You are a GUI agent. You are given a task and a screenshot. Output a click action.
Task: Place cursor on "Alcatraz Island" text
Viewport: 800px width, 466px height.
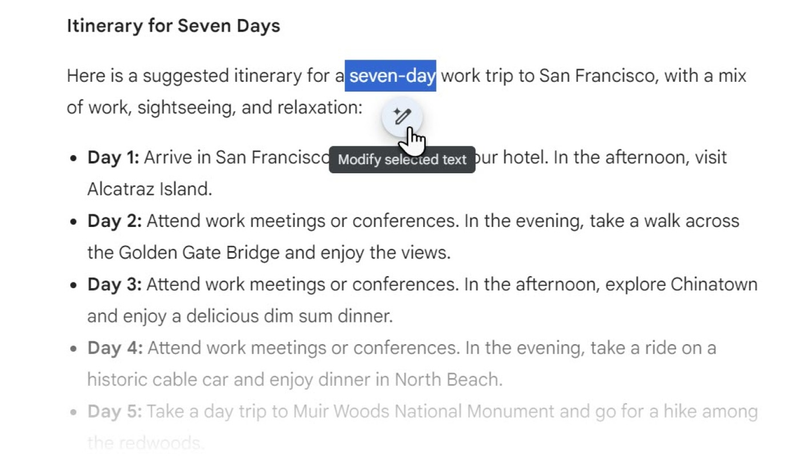[149, 189]
